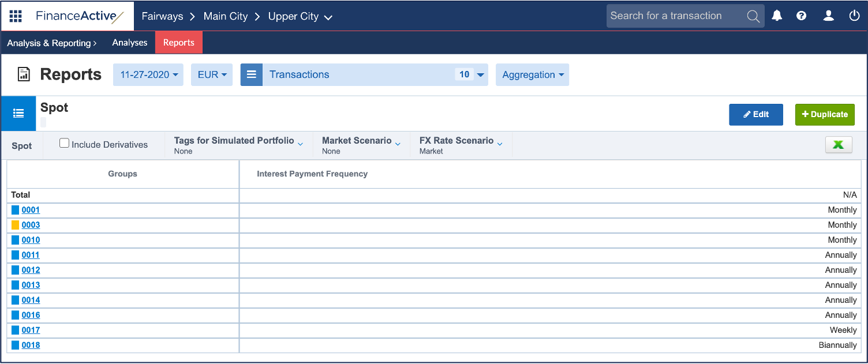Enable the Include Derivatives checkbox
This screenshot has height=364, width=868.
tap(65, 144)
